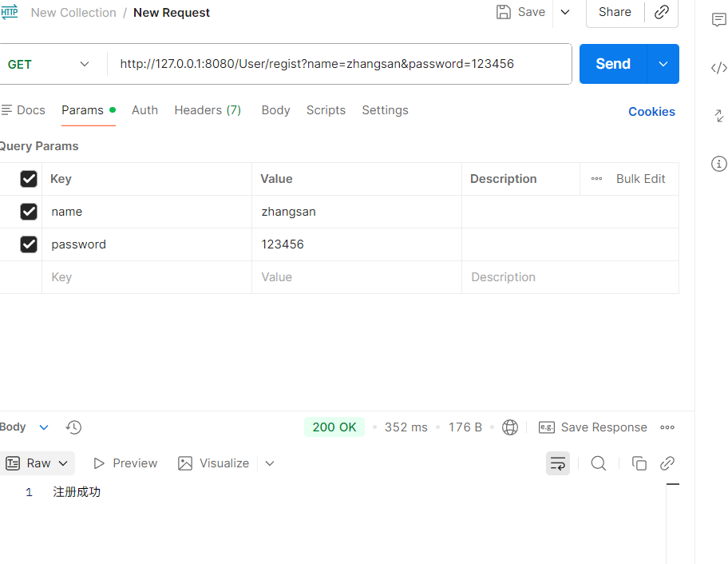728x564 pixels.
Task: Open the request info sidebar icon
Action: click(x=718, y=164)
